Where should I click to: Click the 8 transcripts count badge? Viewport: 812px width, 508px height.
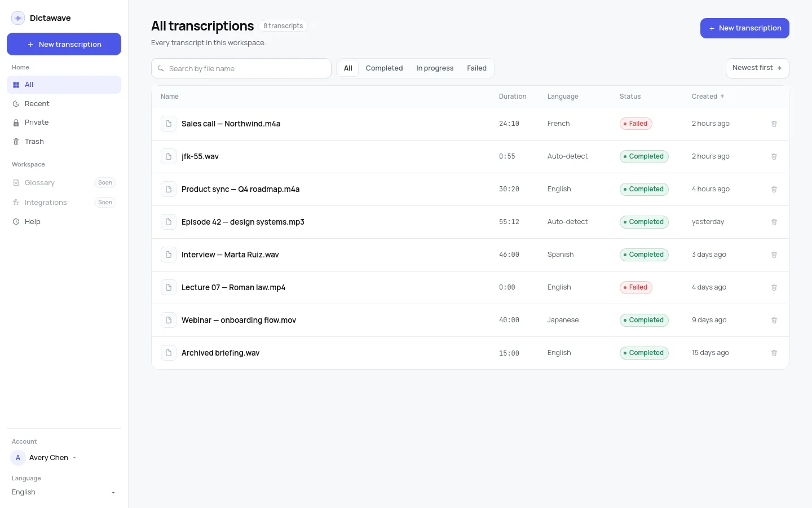coord(283,26)
